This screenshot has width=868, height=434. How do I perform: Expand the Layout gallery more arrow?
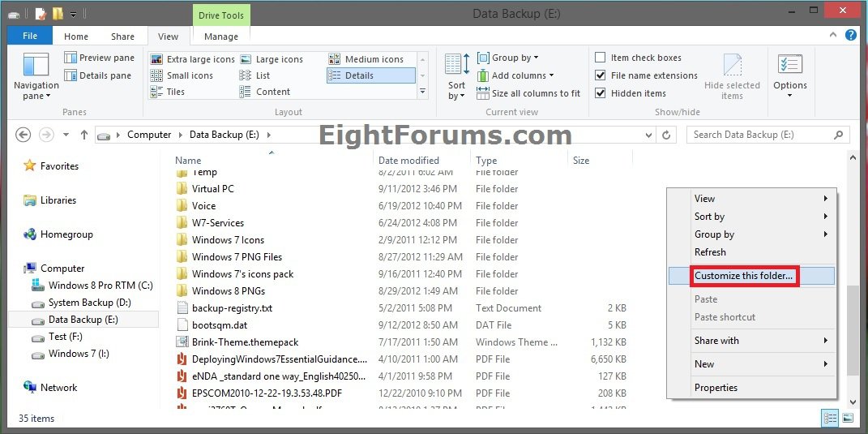(x=422, y=92)
